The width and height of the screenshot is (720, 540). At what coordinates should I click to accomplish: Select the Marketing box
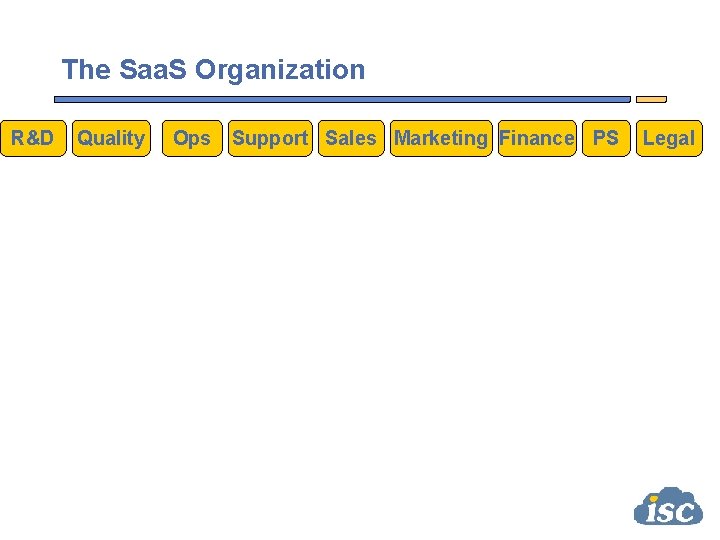tap(441, 138)
